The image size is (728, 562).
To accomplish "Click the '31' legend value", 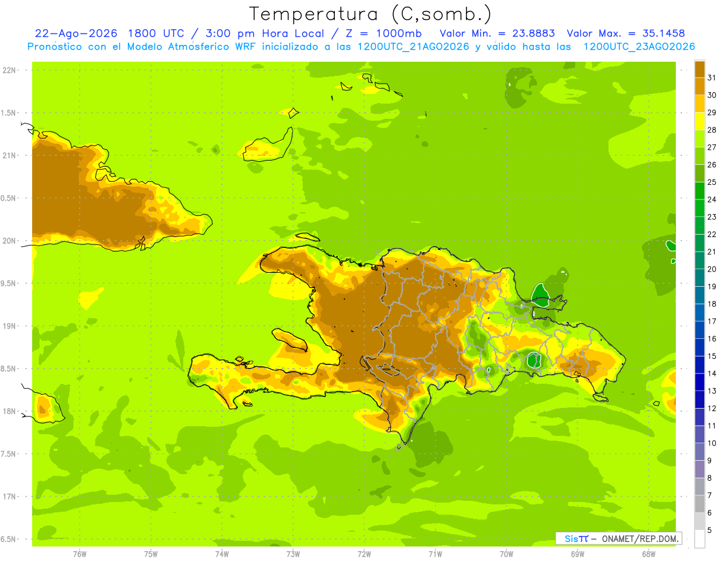I will click(712, 78).
